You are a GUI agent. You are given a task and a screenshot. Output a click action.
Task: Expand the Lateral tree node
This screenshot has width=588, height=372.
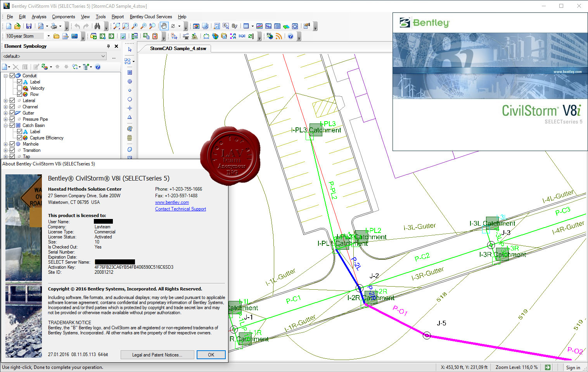point(6,101)
